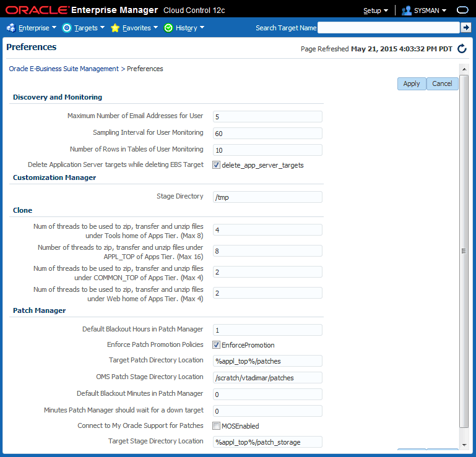Click the Discovery and Monitoring heading
The image size is (476, 457).
point(58,97)
